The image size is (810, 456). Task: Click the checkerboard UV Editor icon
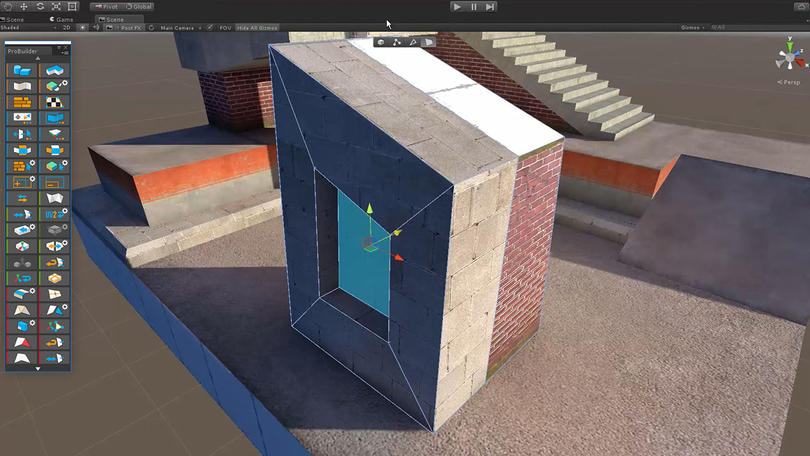(54, 102)
